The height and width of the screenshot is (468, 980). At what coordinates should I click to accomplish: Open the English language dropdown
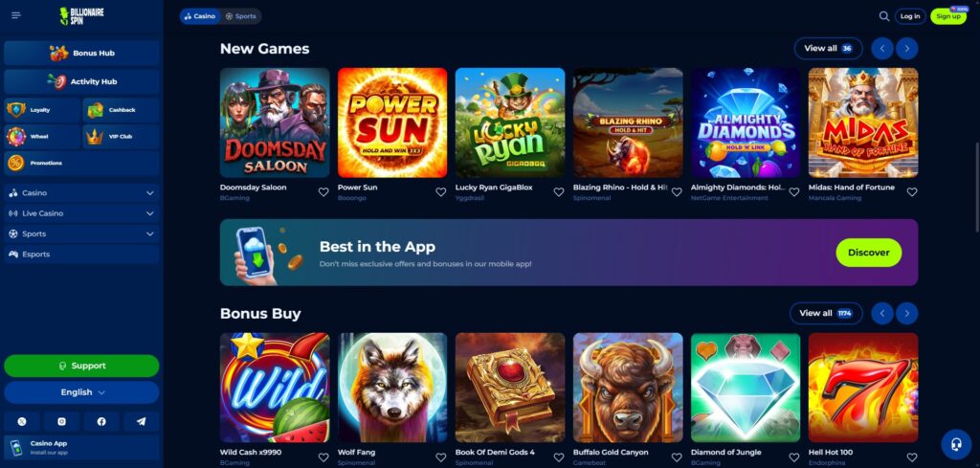[x=81, y=392]
